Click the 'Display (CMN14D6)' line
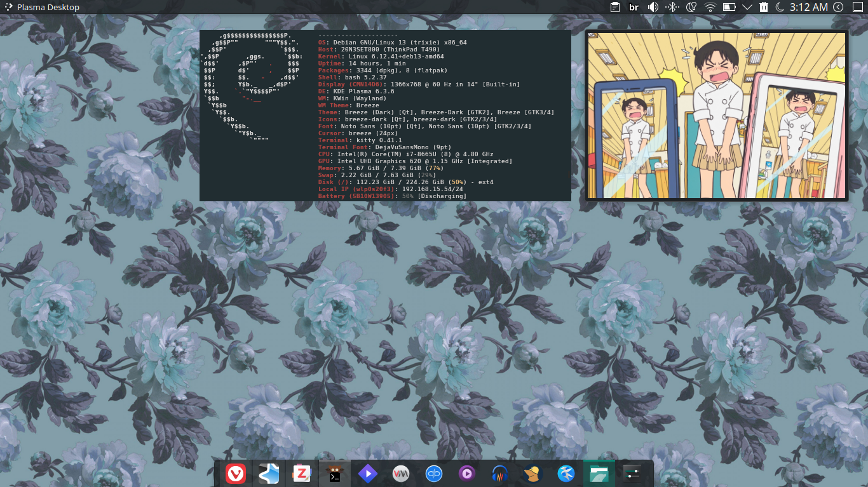The height and width of the screenshot is (487, 868). [x=419, y=84]
